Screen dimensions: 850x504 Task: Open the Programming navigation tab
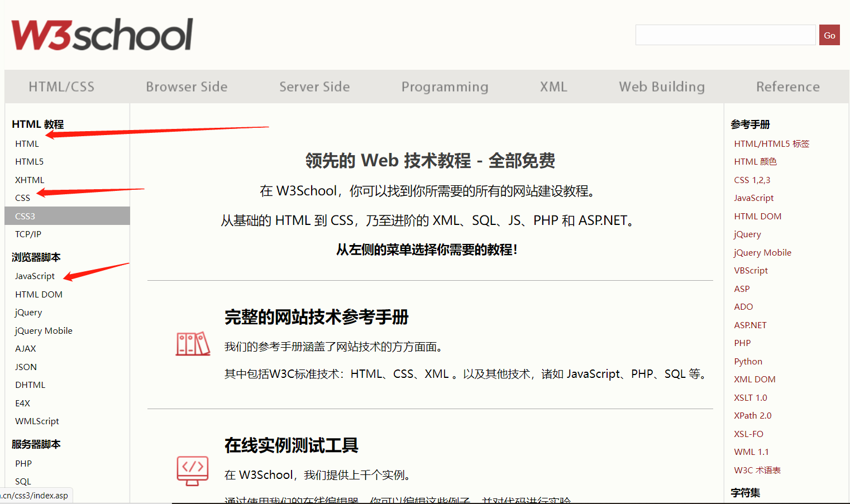coord(445,87)
